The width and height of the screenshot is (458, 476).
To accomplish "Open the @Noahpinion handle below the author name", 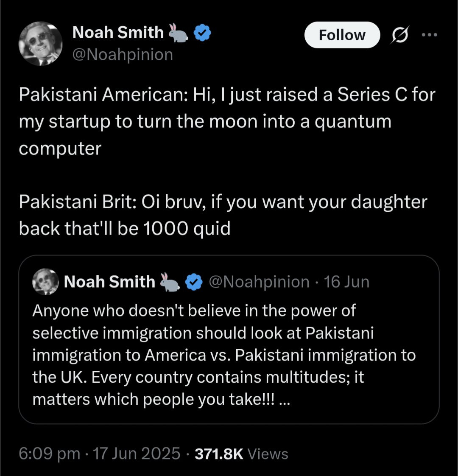I will pos(123,55).
